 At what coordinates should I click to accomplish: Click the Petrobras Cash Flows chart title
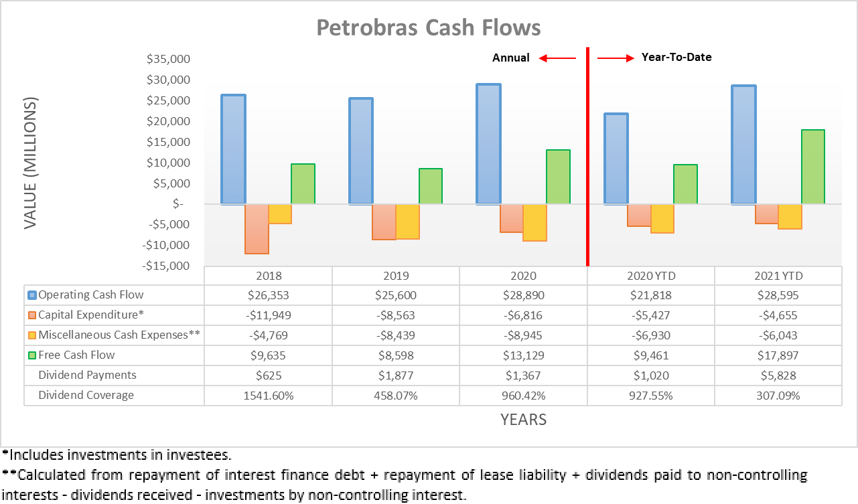[428, 27]
